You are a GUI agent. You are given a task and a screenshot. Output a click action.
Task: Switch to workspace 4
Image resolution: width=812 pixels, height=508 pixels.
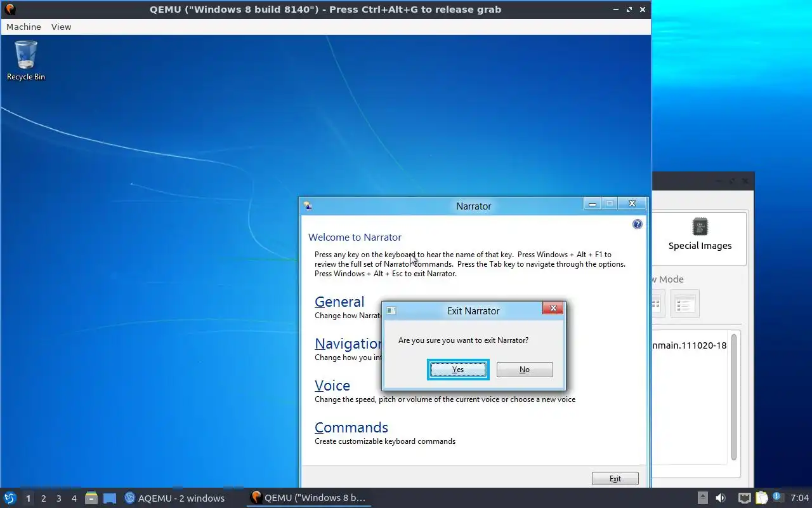pos(74,498)
